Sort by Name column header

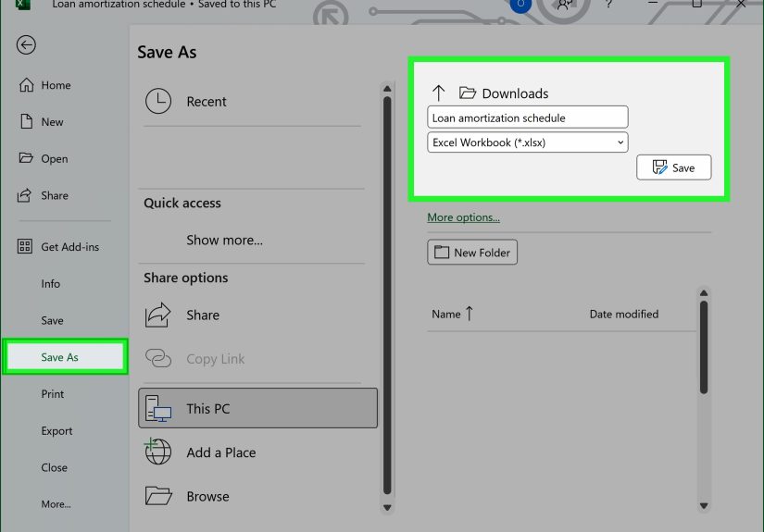[x=445, y=314]
